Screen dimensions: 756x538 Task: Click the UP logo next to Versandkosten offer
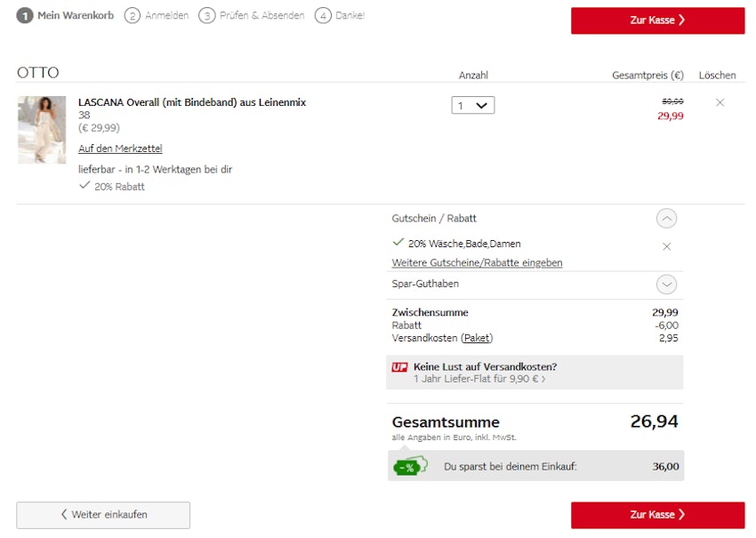399,366
